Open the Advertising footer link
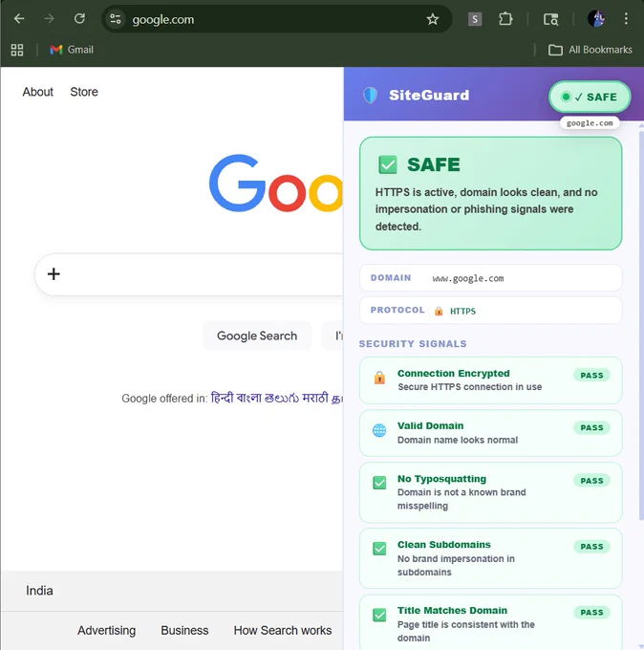This screenshot has width=644, height=650. pos(106,631)
